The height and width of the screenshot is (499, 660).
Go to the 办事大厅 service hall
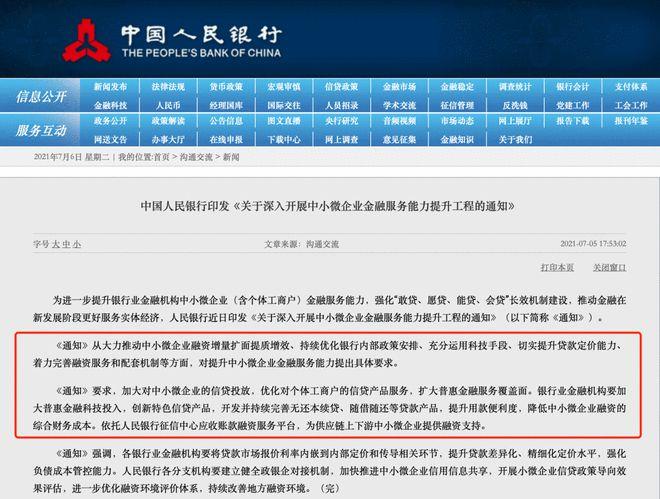click(168, 139)
